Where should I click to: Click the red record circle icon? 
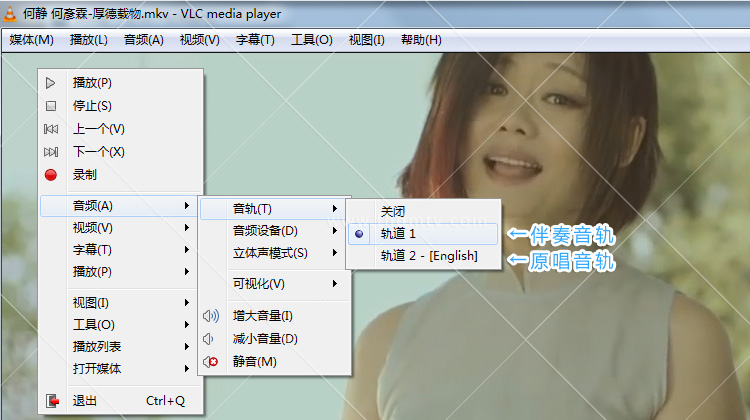coord(51,175)
